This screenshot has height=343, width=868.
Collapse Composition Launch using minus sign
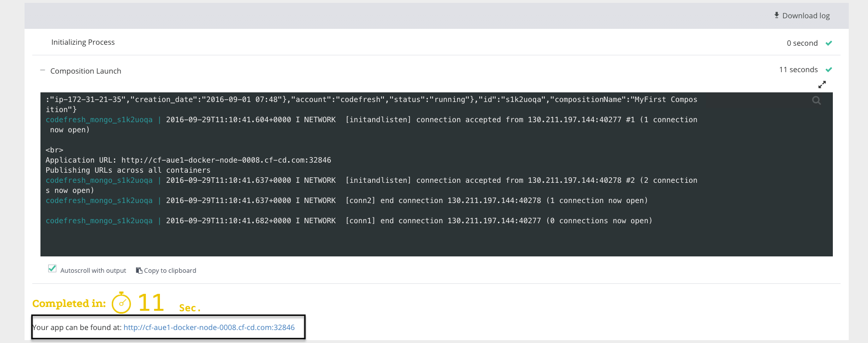coord(42,71)
